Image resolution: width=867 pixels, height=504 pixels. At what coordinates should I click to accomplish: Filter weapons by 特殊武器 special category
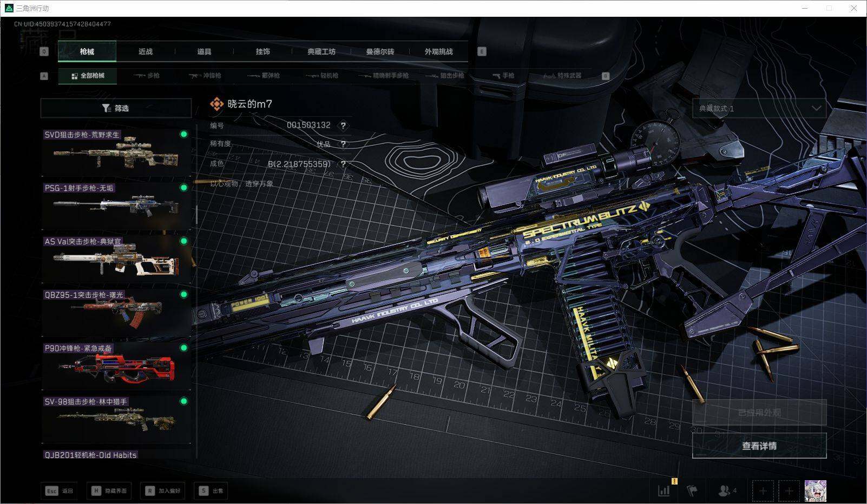pyautogui.click(x=563, y=76)
